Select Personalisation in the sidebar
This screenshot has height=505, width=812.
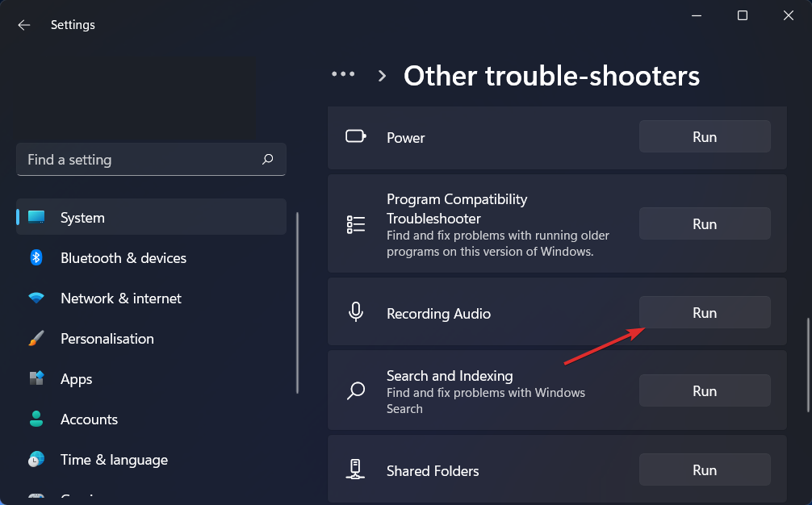point(107,339)
